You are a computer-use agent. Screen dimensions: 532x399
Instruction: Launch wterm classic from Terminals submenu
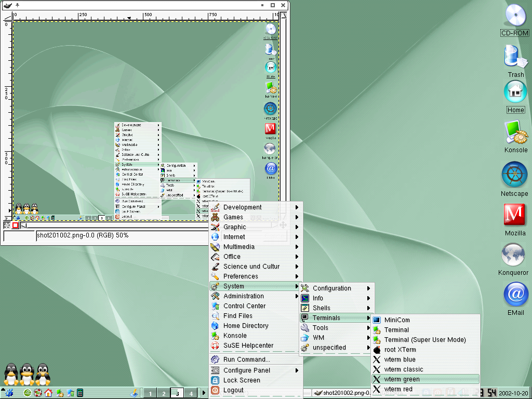point(425,369)
